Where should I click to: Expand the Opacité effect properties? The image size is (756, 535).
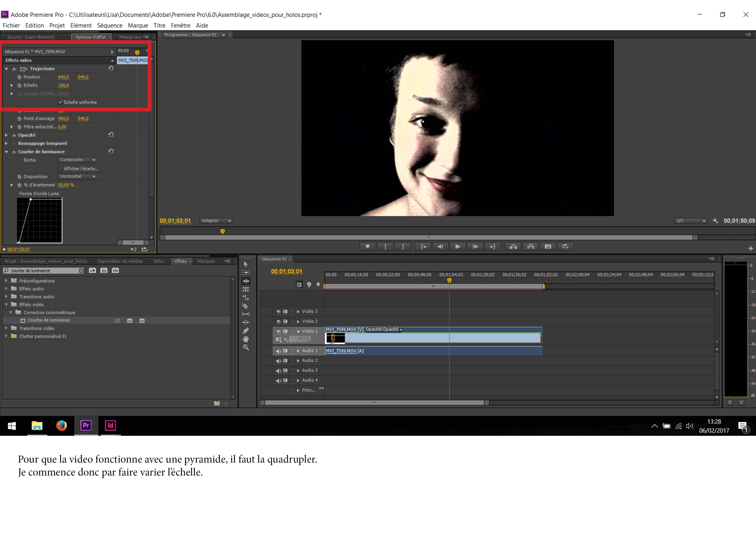pos(6,135)
